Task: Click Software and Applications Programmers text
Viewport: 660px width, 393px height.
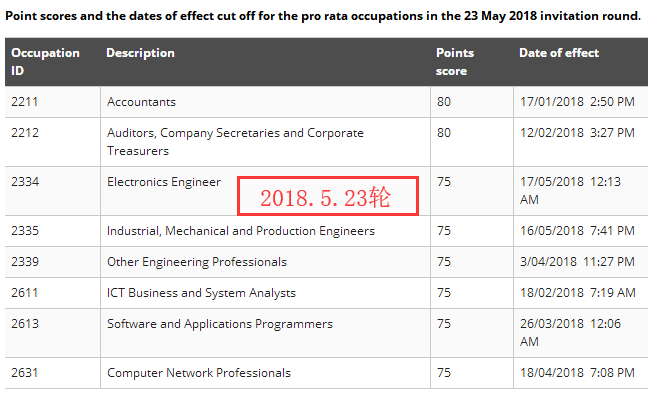Action: pyautogui.click(x=220, y=324)
